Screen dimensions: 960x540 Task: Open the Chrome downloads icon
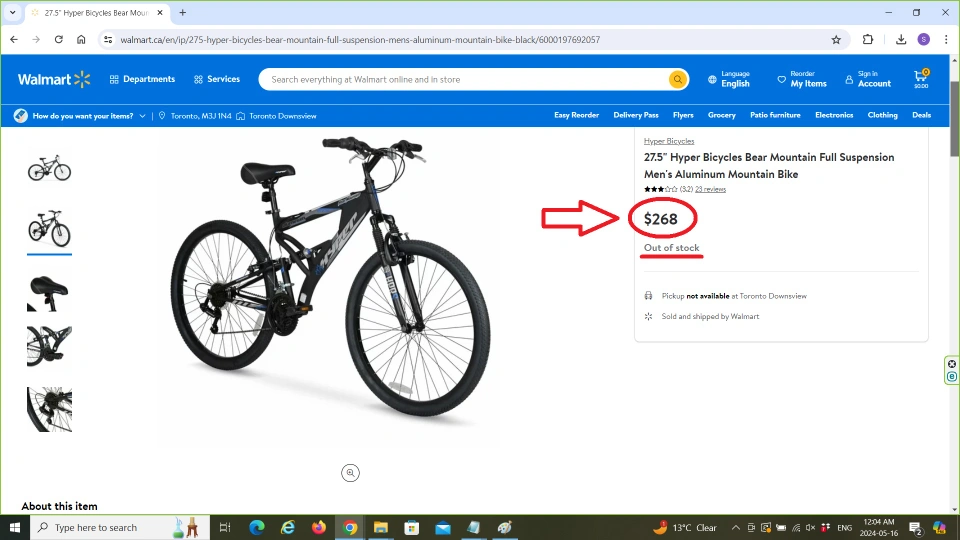(901, 40)
